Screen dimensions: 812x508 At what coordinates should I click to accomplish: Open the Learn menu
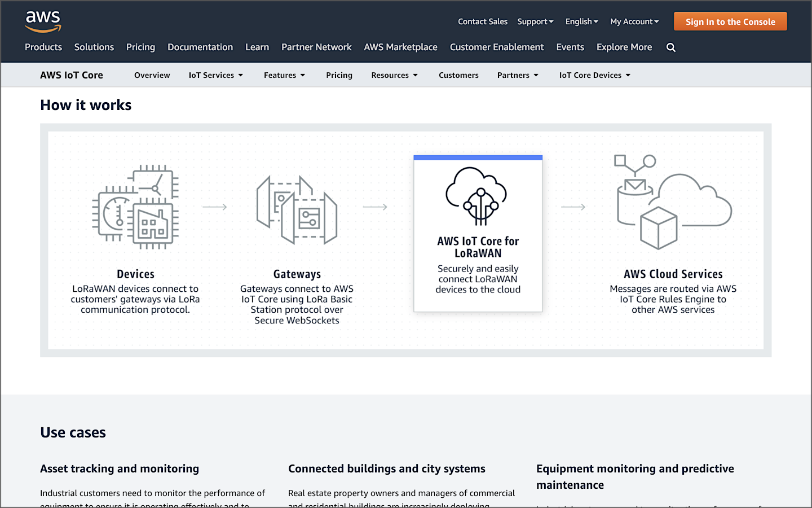click(257, 47)
